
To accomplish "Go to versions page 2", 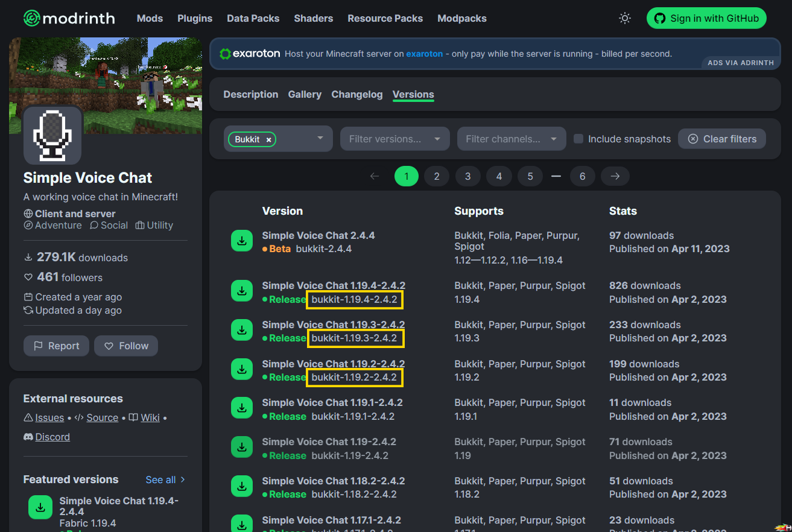I will pos(437,176).
